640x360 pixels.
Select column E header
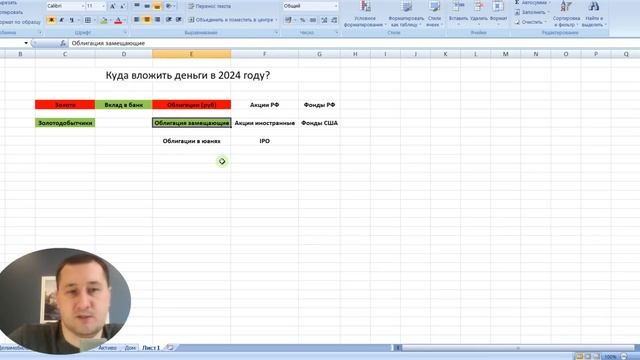click(x=191, y=54)
